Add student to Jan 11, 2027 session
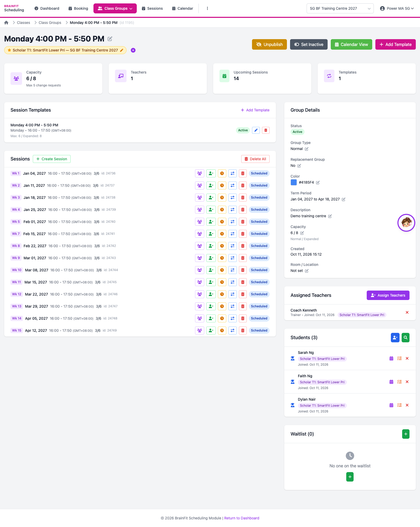 (x=211, y=185)
